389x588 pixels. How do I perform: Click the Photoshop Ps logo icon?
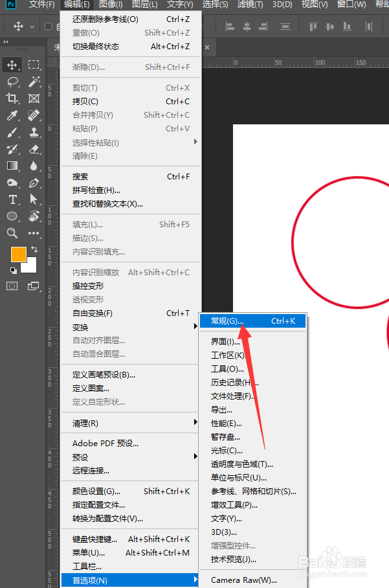coord(11,5)
